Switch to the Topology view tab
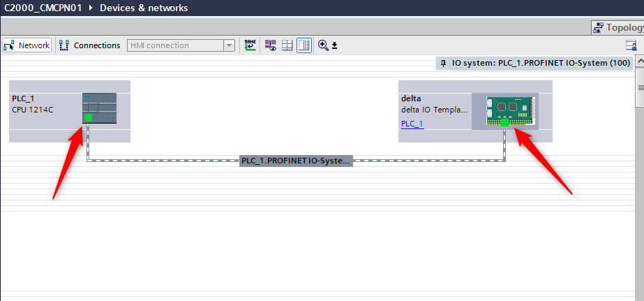 pos(617,27)
